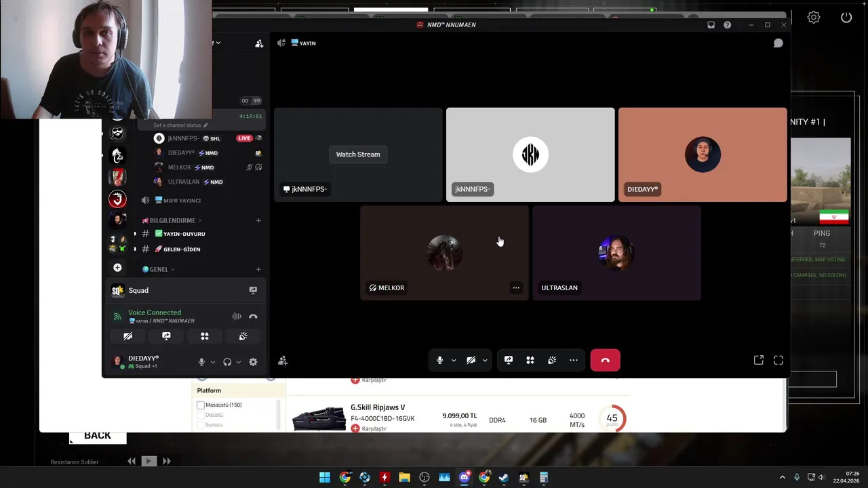Open Steam from the taskbar
Viewport: 868px width, 488px height.
click(x=504, y=477)
